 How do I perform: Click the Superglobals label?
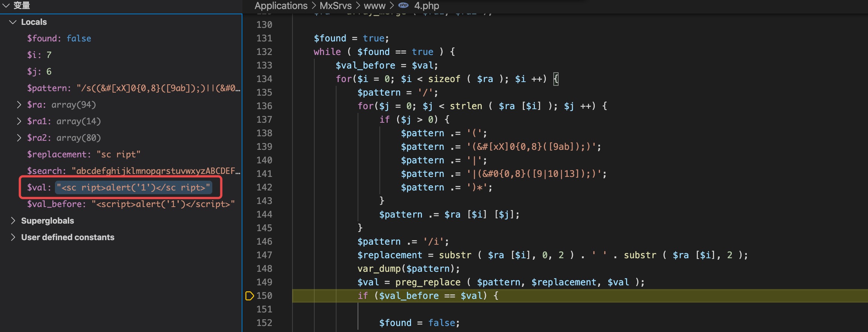[x=47, y=221]
